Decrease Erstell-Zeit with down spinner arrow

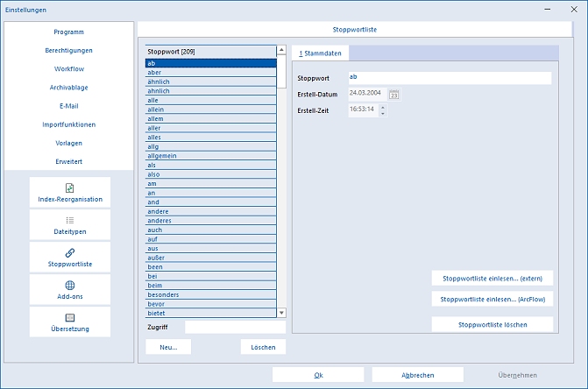click(x=383, y=114)
